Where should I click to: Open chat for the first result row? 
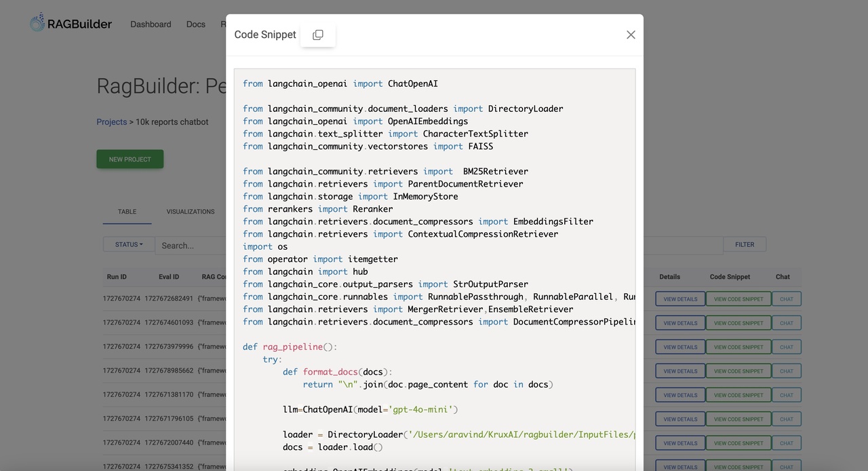[786, 298]
